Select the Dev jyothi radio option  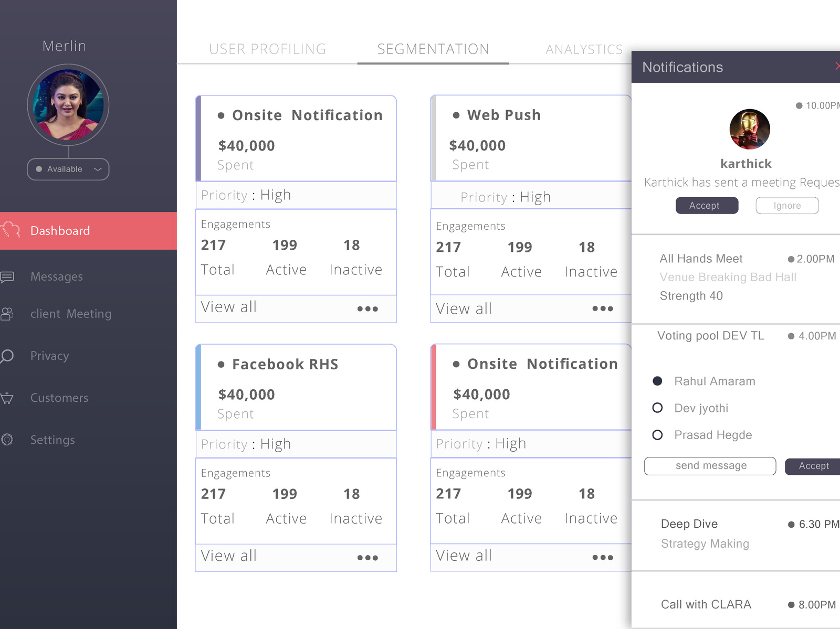point(657,408)
